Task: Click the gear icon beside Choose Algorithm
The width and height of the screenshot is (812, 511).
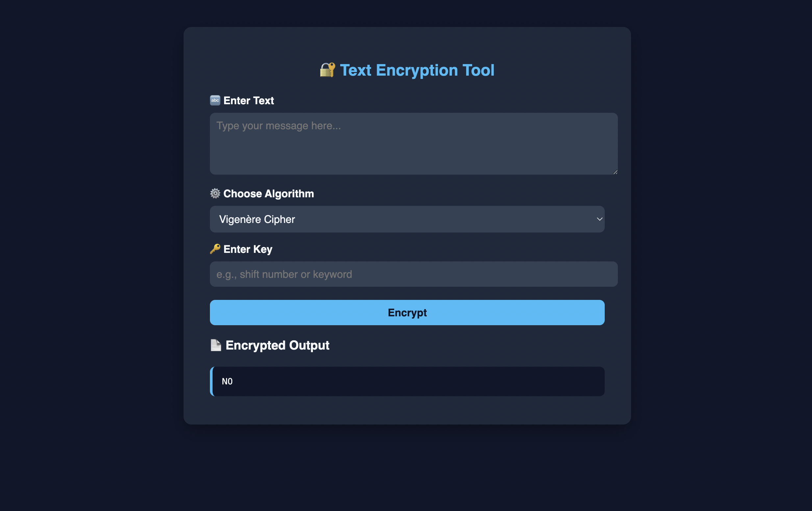Action: pos(215,193)
